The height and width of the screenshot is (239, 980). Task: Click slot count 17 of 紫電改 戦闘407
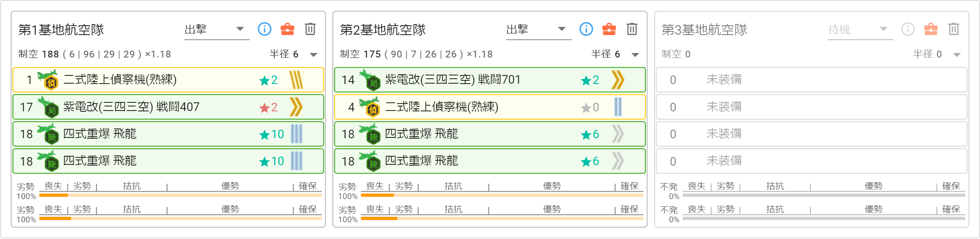click(26, 107)
